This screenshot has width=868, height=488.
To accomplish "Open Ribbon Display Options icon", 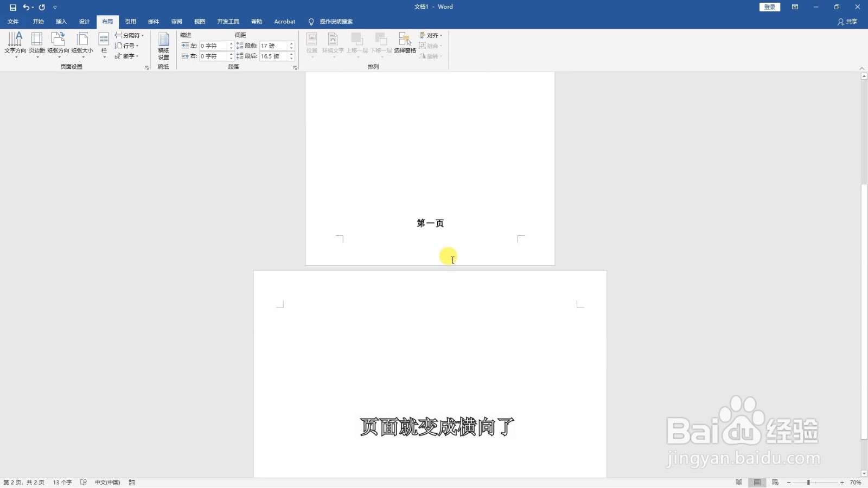I will coord(795,7).
